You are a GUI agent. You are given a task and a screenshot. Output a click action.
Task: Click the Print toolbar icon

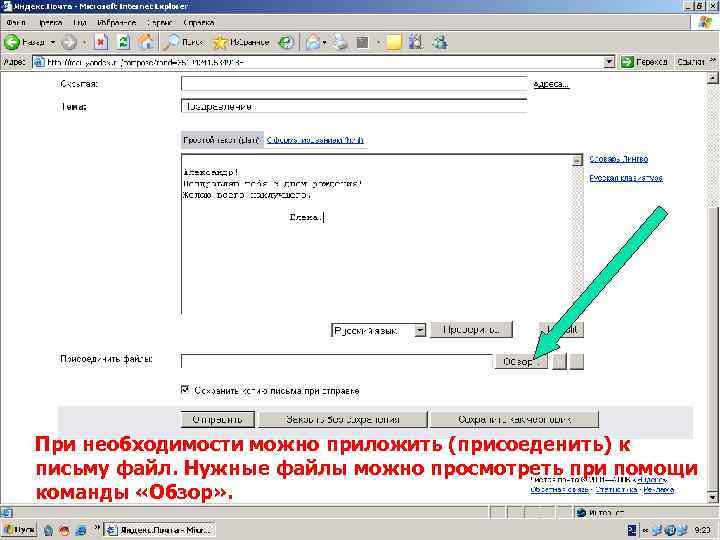pyautogui.click(x=341, y=42)
